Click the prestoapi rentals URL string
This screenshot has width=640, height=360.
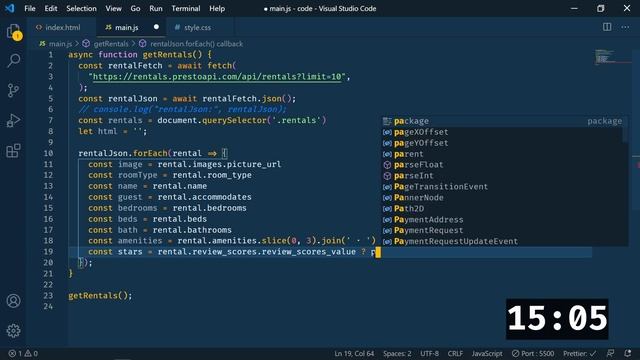coord(217,77)
